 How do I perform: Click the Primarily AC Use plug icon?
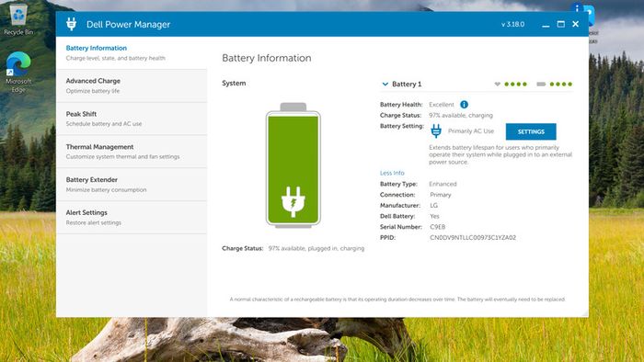(436, 131)
